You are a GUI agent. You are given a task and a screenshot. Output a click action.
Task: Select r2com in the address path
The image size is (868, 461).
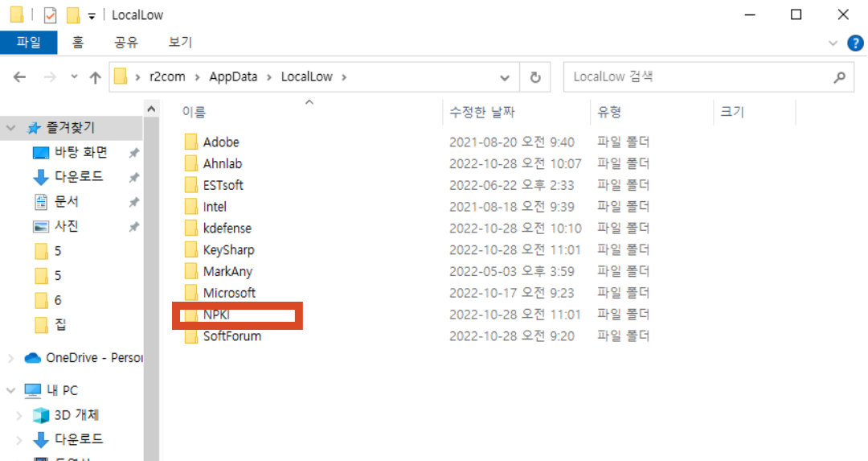point(167,77)
